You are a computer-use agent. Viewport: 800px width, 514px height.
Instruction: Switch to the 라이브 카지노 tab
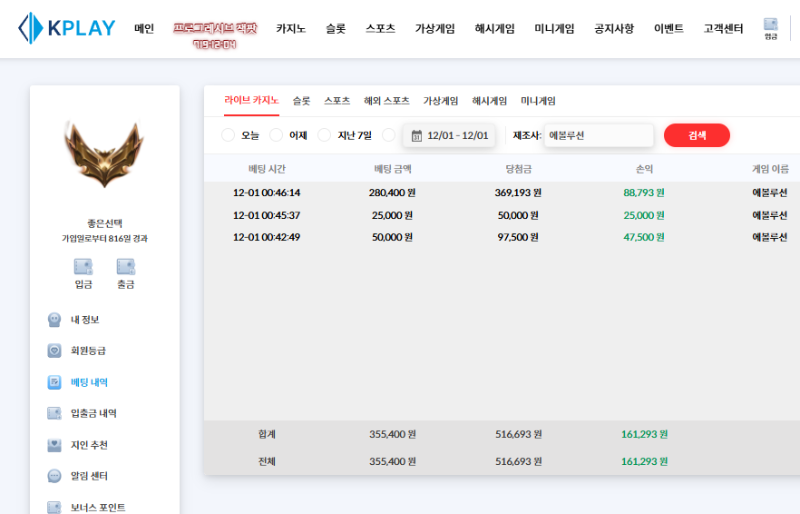[x=252, y=100]
